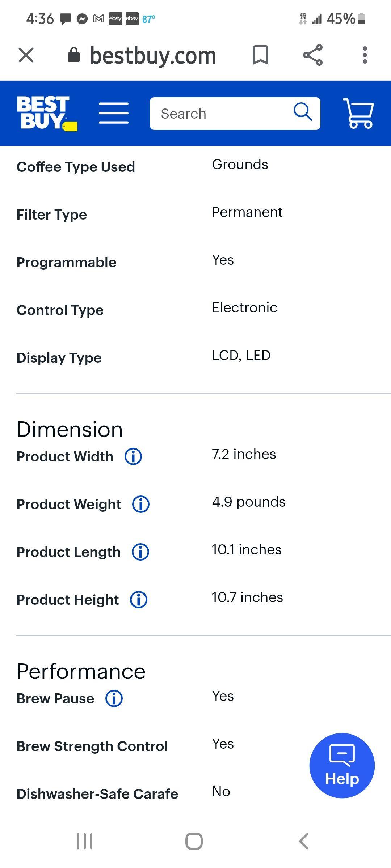The width and height of the screenshot is (391, 868).
Task: Bookmark this bestbuy.com page
Action: click(260, 55)
